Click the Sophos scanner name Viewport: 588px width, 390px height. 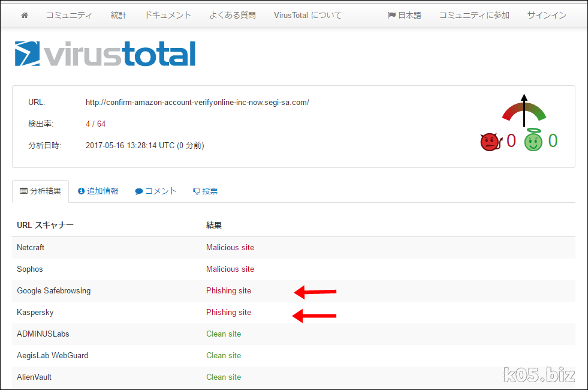(29, 269)
